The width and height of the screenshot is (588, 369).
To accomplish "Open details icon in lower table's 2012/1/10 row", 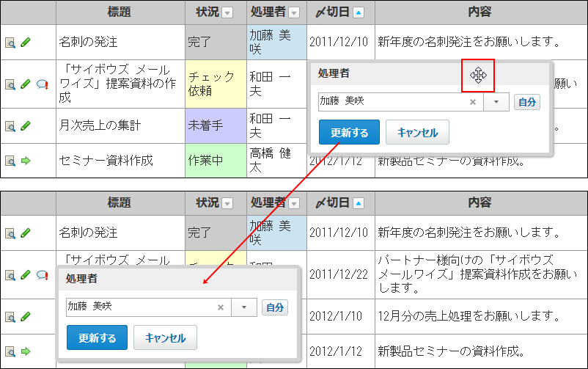I will (10, 317).
